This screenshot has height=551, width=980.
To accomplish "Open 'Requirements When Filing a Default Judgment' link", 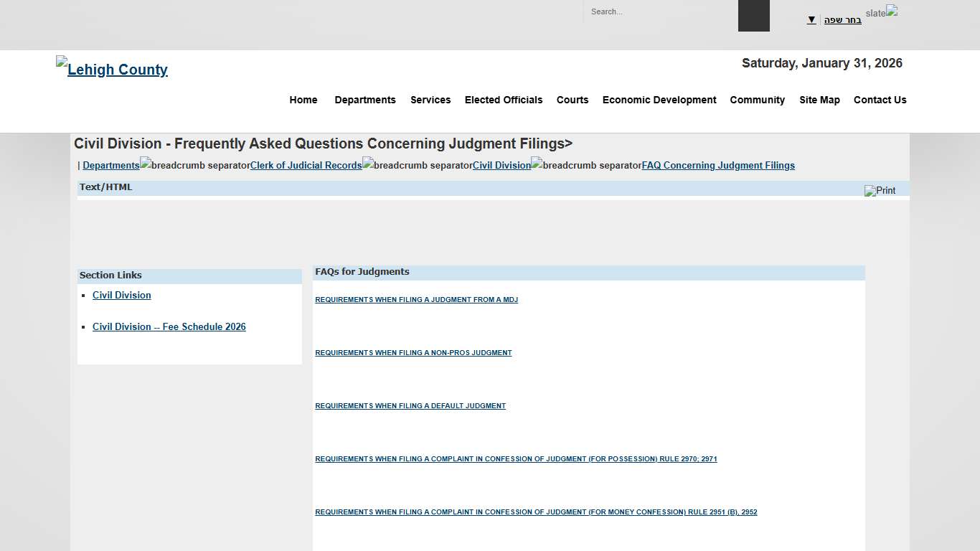I will coord(410,405).
